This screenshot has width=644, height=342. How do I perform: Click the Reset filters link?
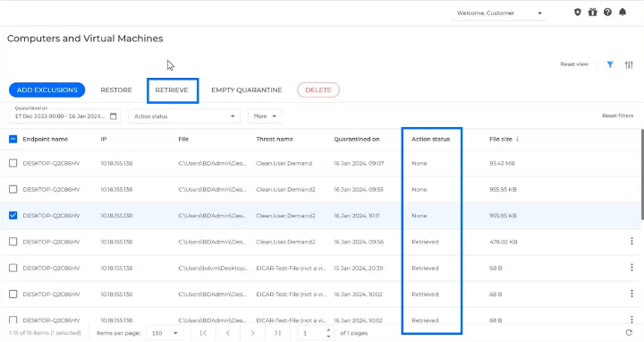click(617, 115)
